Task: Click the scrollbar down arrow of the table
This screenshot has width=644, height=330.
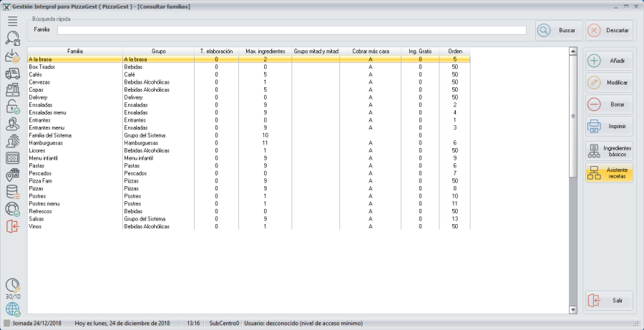Action: point(572,309)
